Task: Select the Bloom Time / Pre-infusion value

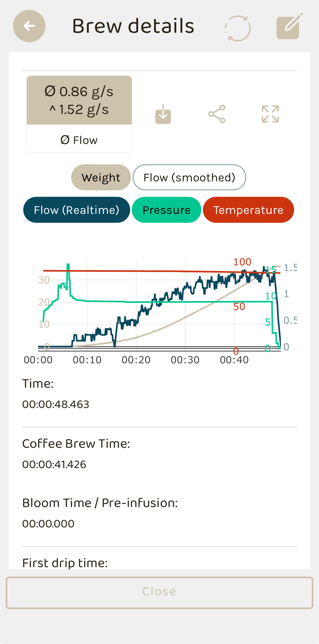Action: pyautogui.click(x=48, y=524)
